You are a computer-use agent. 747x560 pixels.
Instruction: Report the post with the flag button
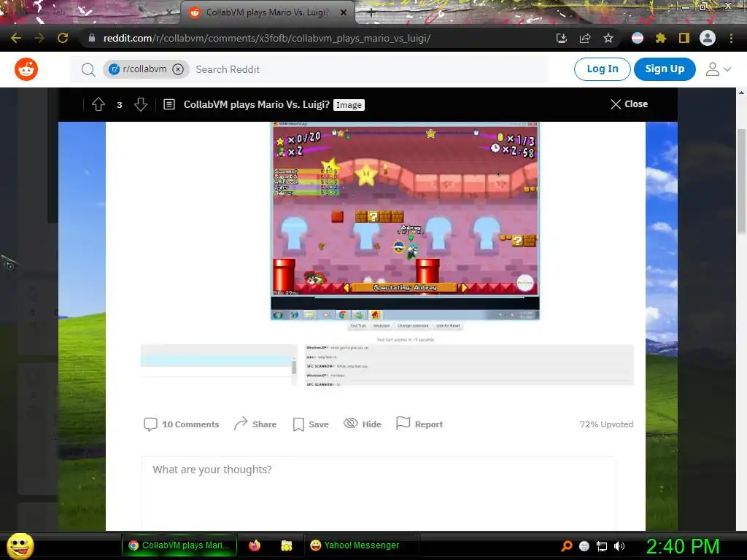(419, 424)
